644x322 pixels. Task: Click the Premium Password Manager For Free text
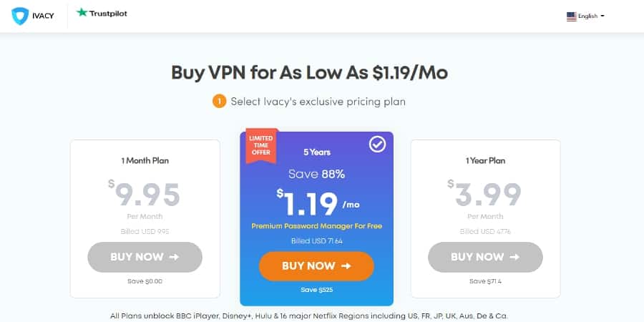tap(316, 226)
